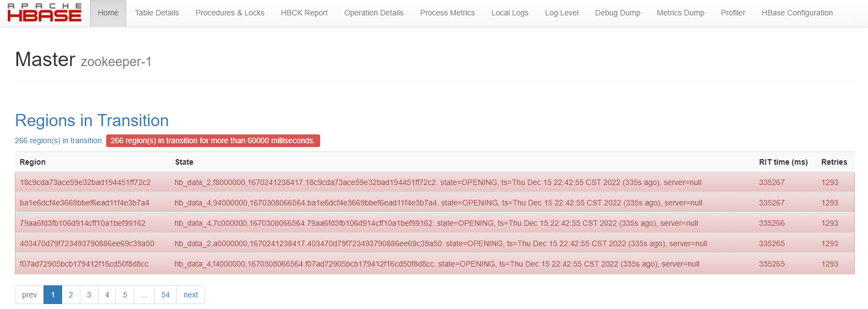Go to Procedures & Locks
This screenshot has height=309, width=868.
(x=230, y=13)
